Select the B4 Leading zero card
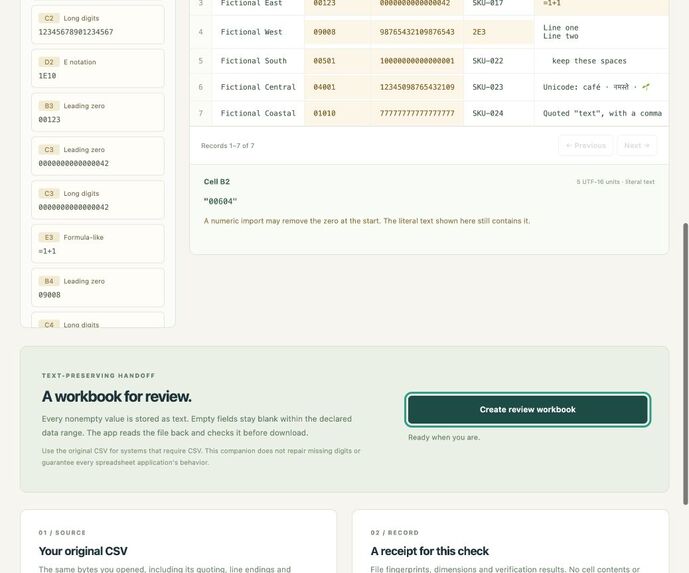The image size is (689, 573). coord(98,288)
